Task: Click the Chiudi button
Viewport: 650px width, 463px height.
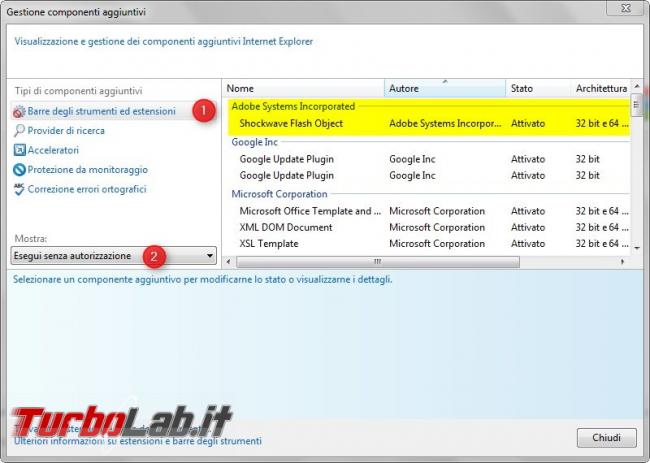Action: [606, 438]
